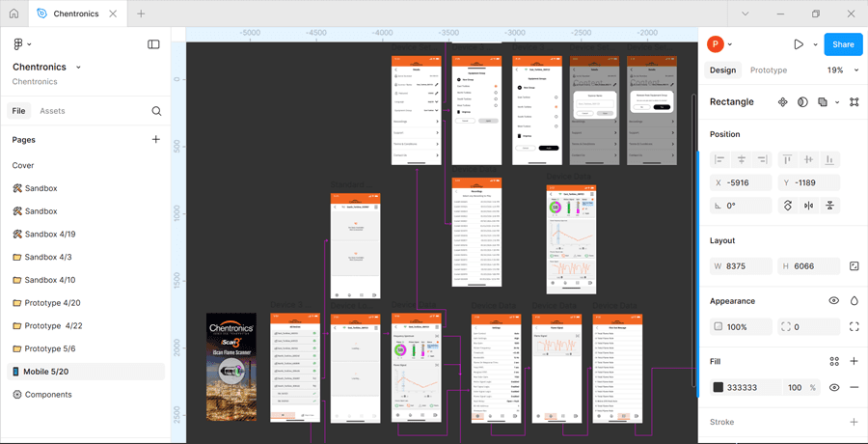Screen dimensions: 868x444
Task: Click the create component icon
Action: pyautogui.click(x=783, y=102)
